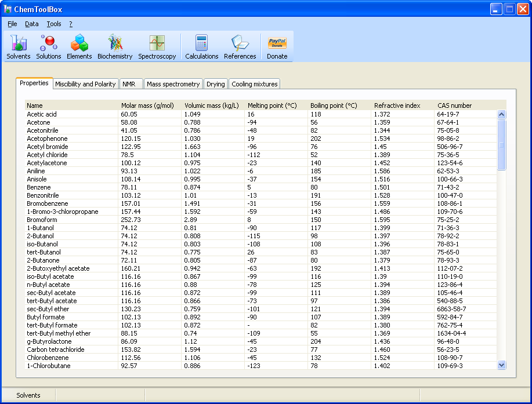
Task: Select the Bromobenzene row
Action: [261, 203]
